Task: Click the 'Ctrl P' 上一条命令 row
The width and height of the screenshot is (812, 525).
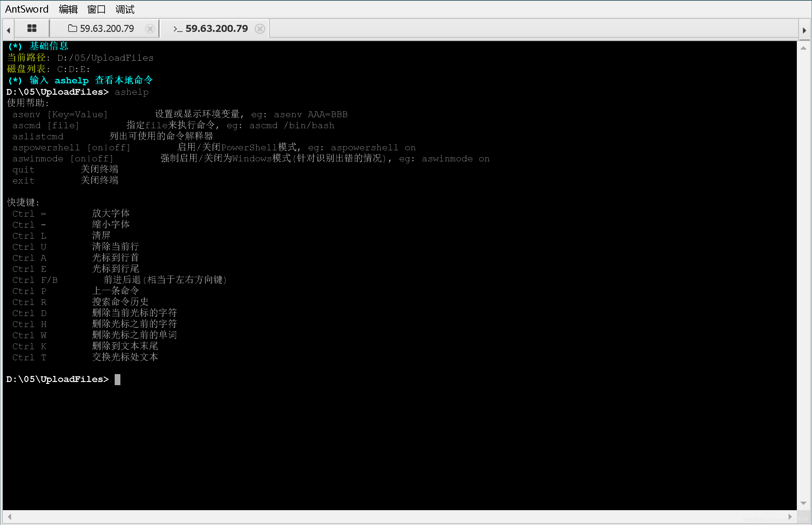Action: 76,291
